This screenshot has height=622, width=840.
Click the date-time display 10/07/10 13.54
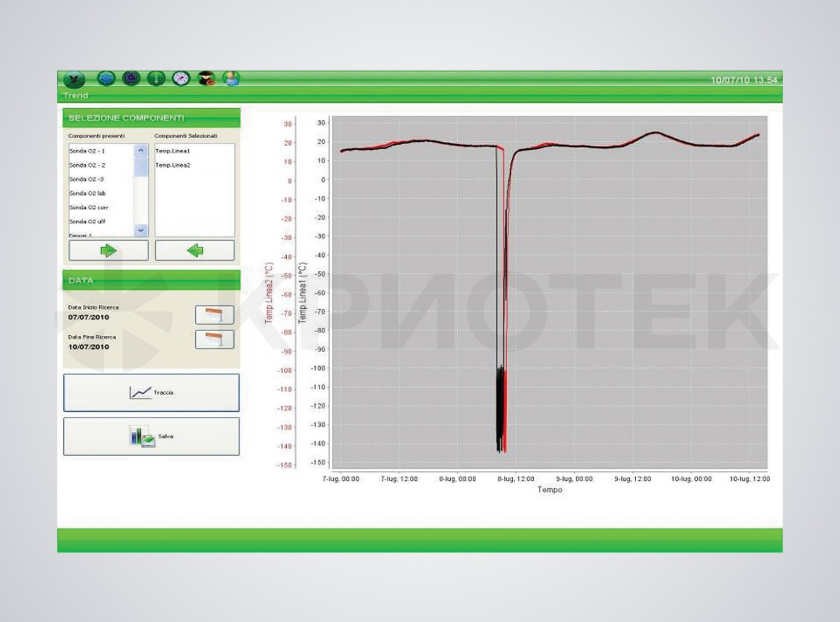tap(744, 80)
